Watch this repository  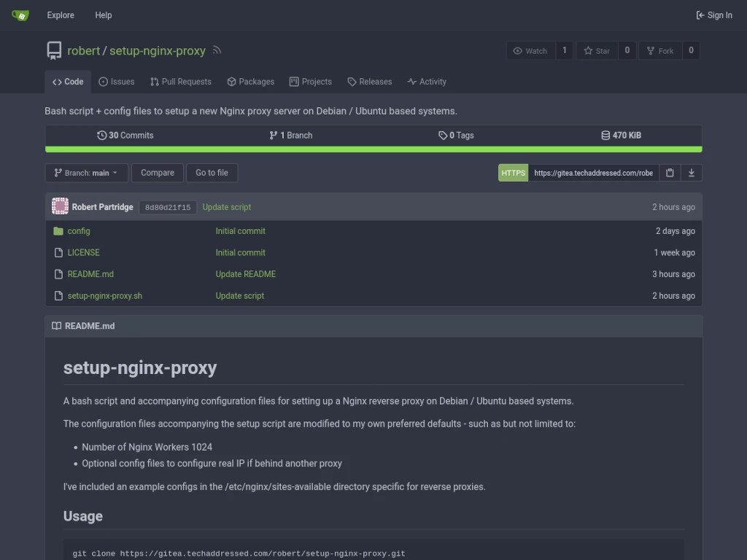click(530, 50)
